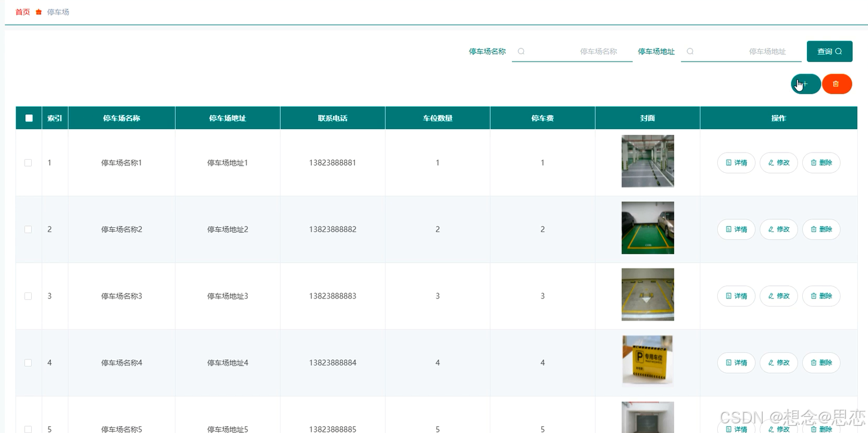This screenshot has width=868, height=433.
Task: Open the 首页 breadcrumb link
Action: [x=23, y=12]
